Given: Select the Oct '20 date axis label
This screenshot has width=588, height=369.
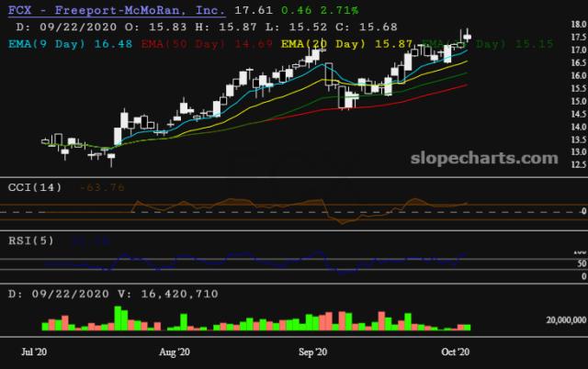Looking at the screenshot, I should coord(456,352).
